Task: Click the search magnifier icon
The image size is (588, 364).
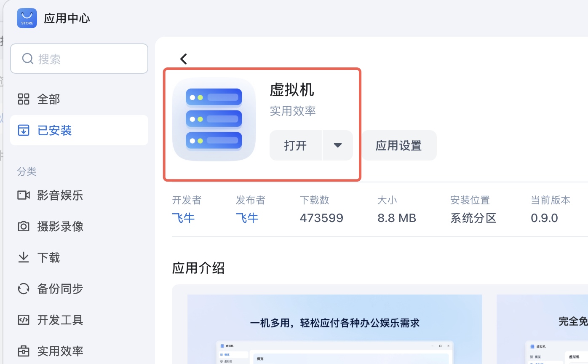Action: (28, 59)
